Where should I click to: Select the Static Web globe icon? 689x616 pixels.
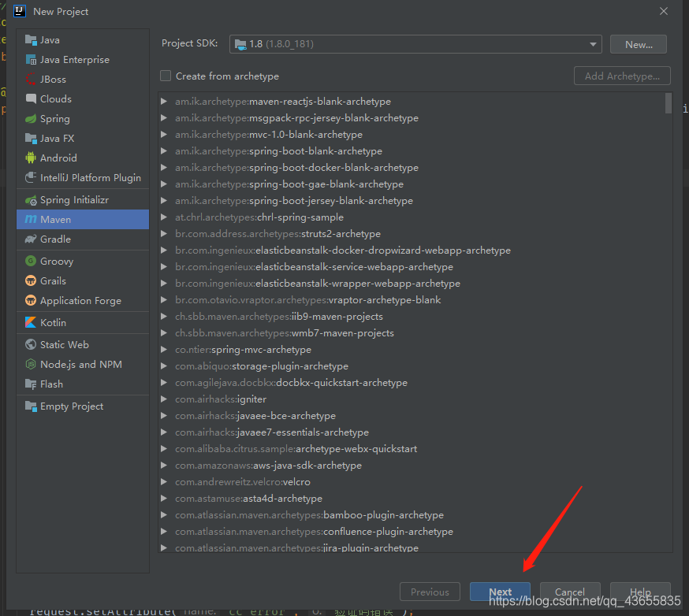(31, 345)
